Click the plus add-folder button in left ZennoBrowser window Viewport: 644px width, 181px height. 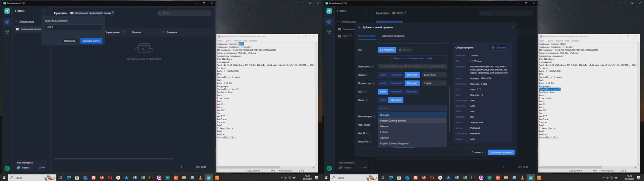[44, 11]
